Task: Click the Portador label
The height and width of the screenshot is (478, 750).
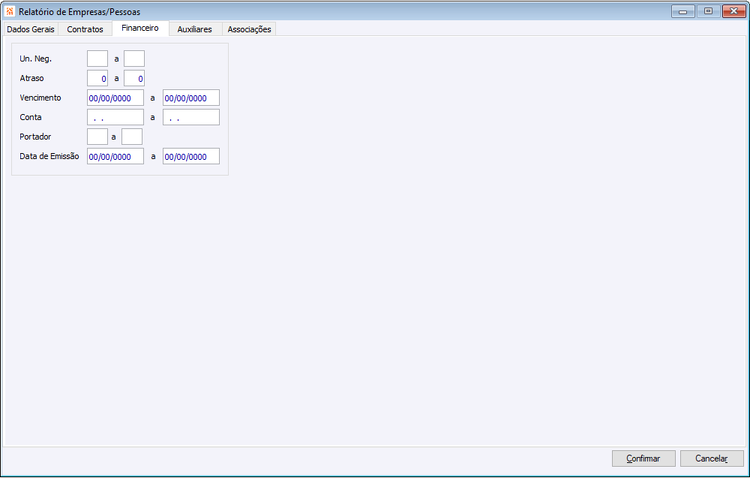Action: click(35, 137)
